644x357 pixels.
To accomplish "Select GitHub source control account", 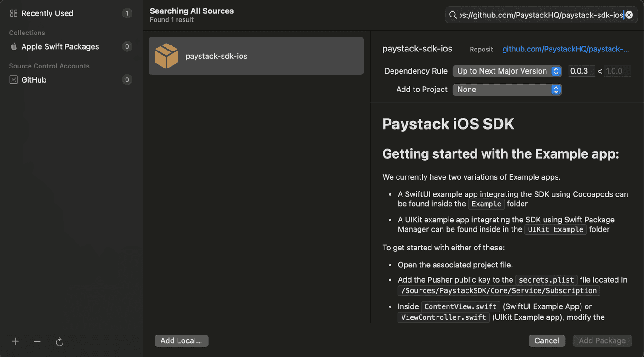I will [x=34, y=80].
